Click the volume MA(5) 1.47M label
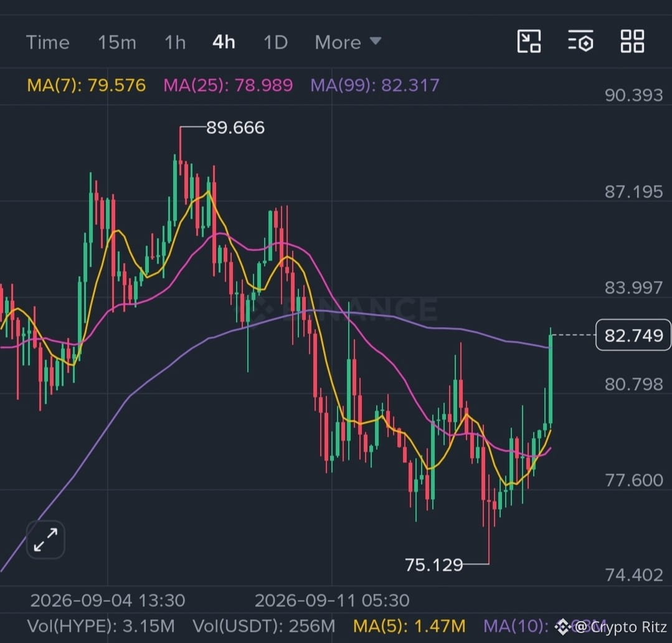The image size is (672, 643). click(409, 626)
